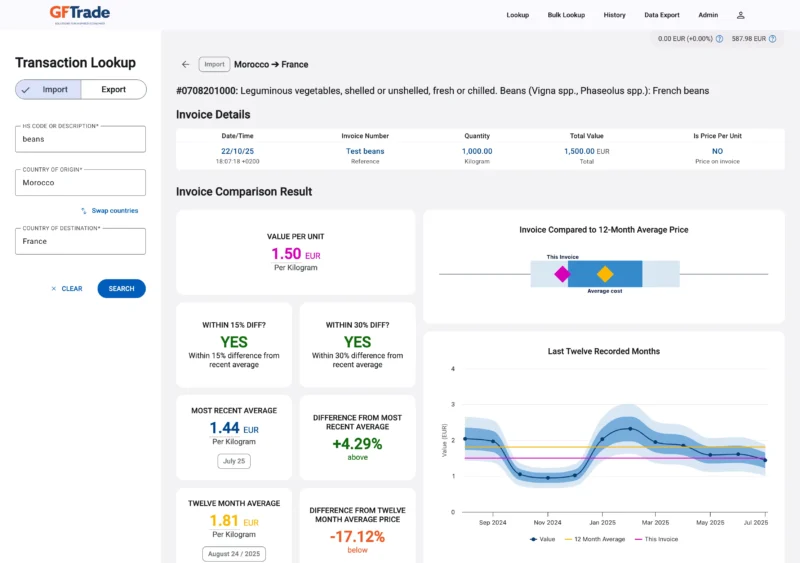
Task: Go to the History page
Action: 614,15
